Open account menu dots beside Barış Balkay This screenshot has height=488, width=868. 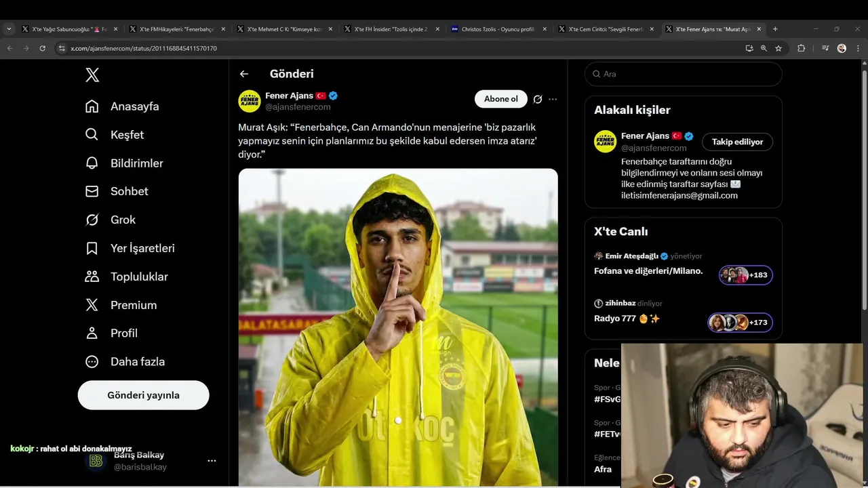coord(212,461)
